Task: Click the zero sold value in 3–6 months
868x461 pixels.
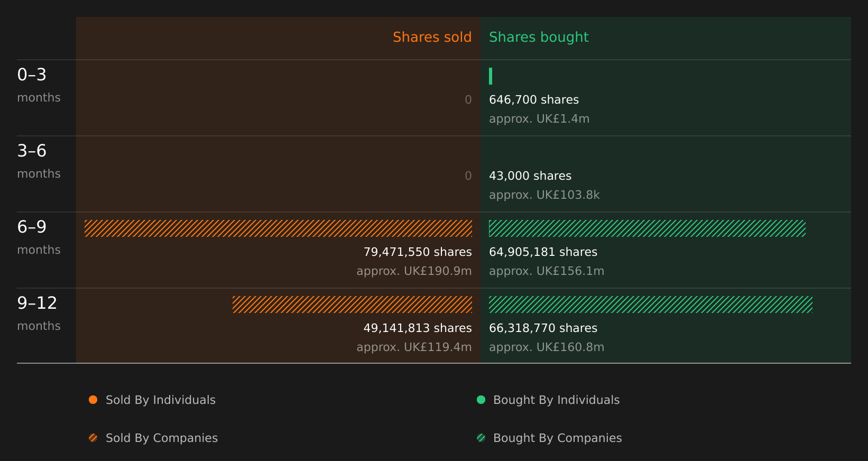Action: click(468, 176)
